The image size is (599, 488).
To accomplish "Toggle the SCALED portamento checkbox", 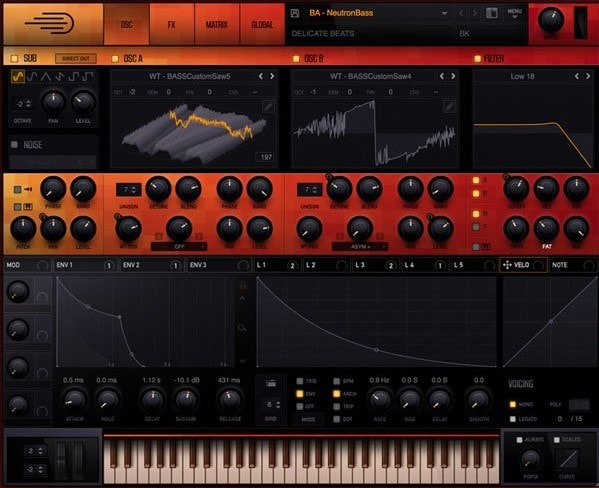I will (557, 440).
